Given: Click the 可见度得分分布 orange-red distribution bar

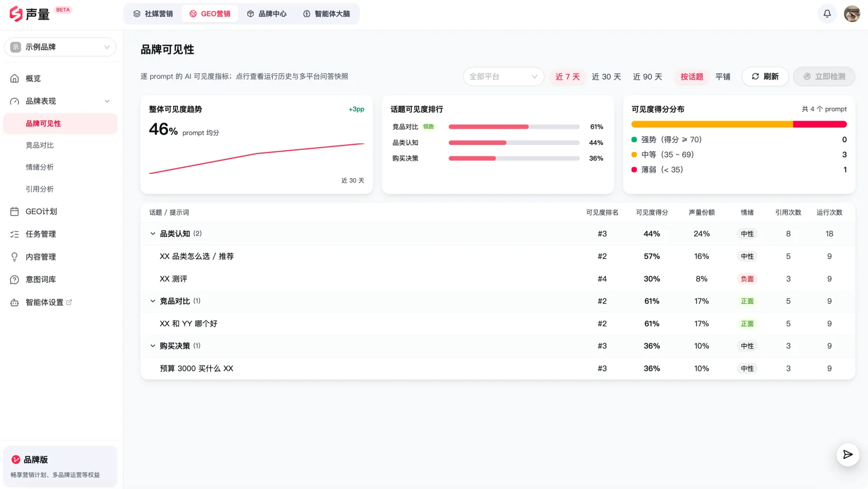Looking at the screenshot, I should coord(739,124).
